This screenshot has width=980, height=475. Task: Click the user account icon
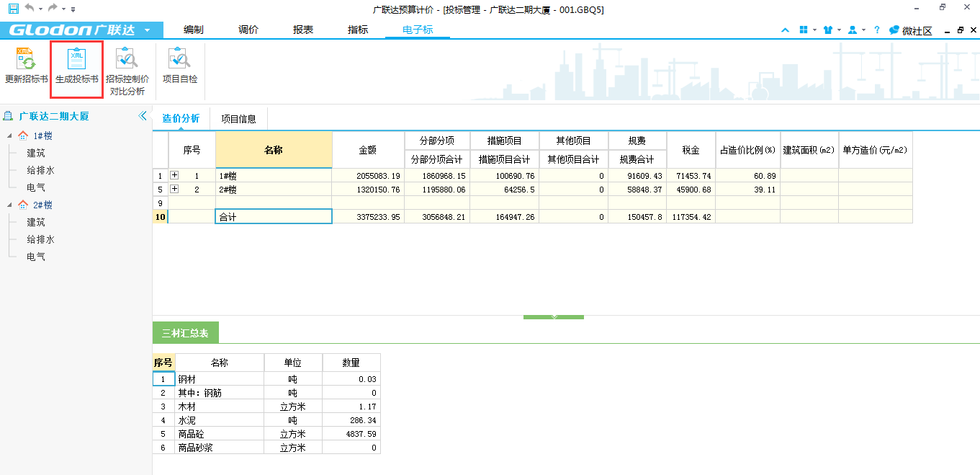(853, 30)
